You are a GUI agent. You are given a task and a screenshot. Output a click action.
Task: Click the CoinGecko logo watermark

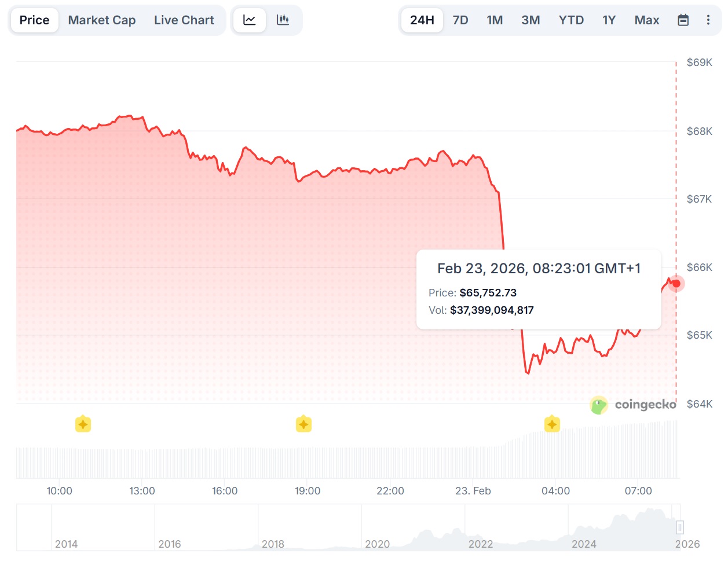633,405
